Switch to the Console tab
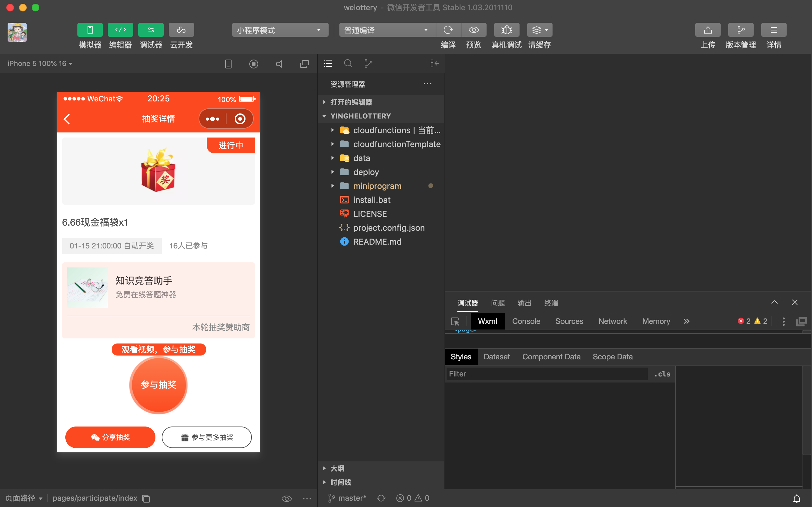The width and height of the screenshot is (812, 507). [x=526, y=321]
